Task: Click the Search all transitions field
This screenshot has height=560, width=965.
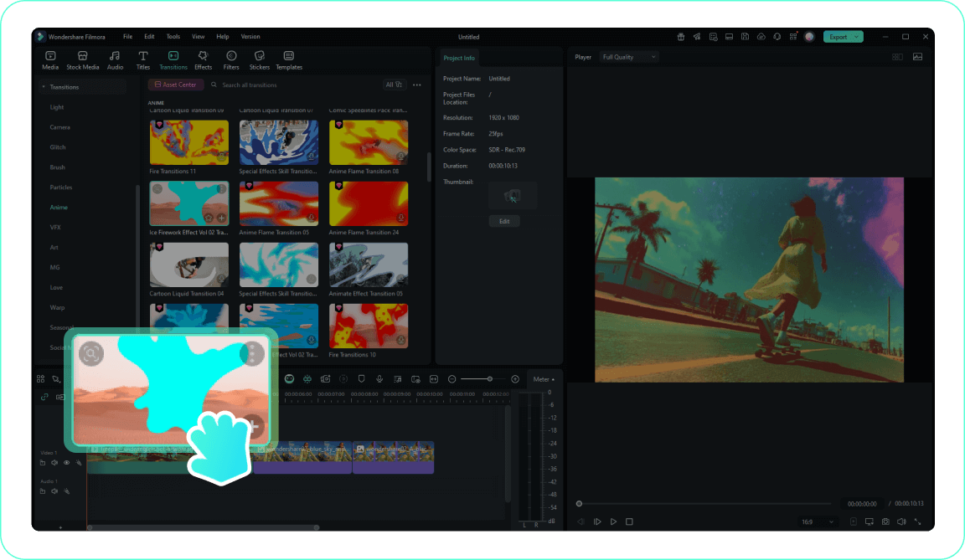Action: pyautogui.click(x=292, y=85)
